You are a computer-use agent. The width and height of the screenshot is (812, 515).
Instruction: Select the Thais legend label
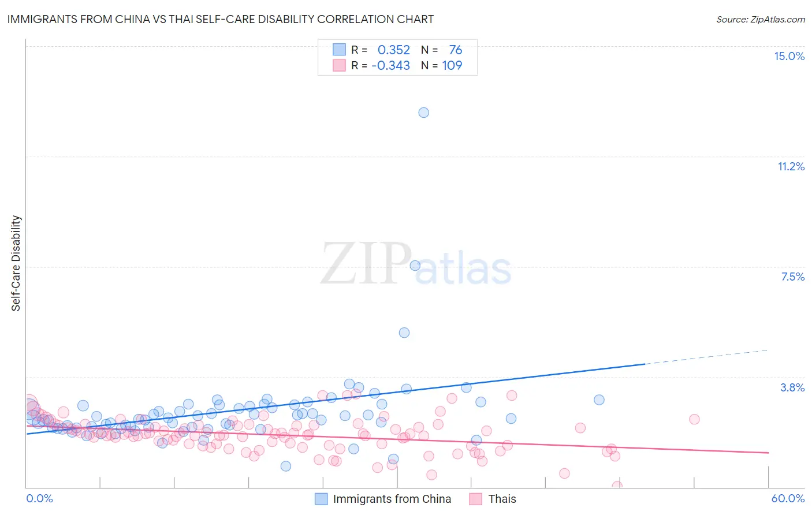[502, 499]
